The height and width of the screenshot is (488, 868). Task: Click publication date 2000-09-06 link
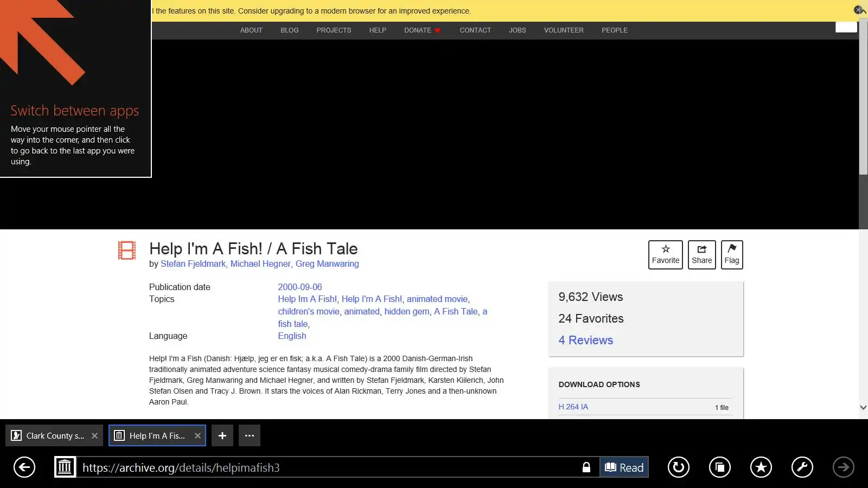[300, 287]
